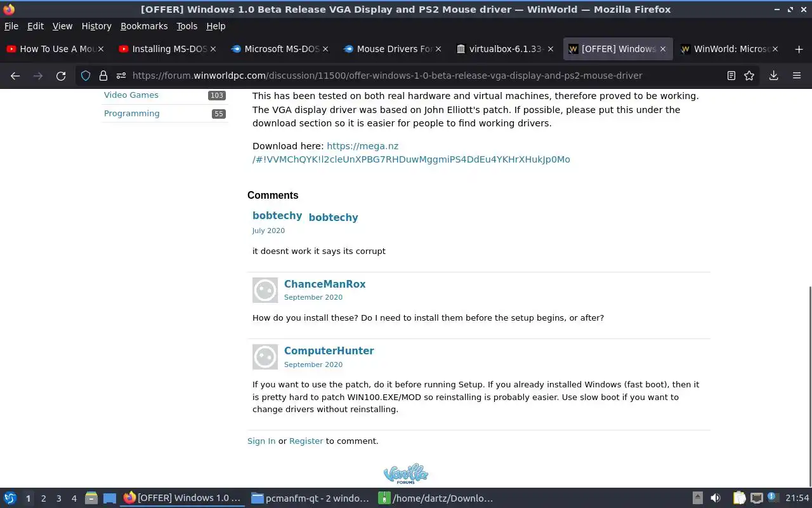812x508 pixels.
Task: Open the tracking protection shield icon
Action: pyautogui.click(x=86, y=76)
